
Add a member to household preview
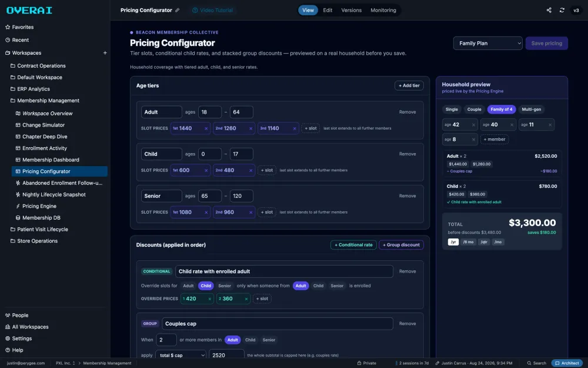[x=495, y=140]
